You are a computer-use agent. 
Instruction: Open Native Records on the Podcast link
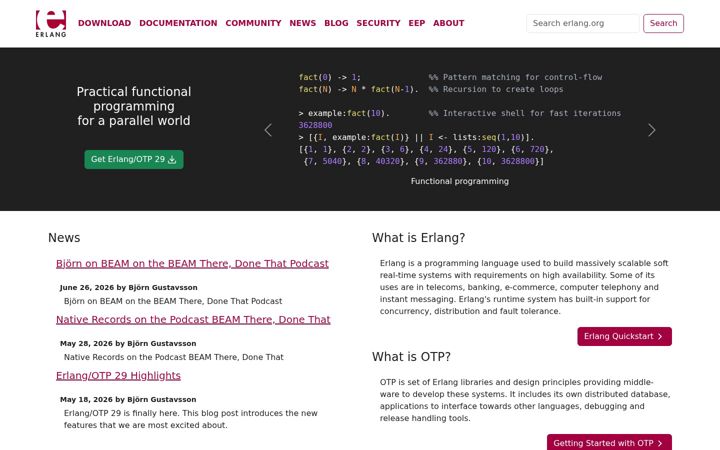tap(193, 320)
